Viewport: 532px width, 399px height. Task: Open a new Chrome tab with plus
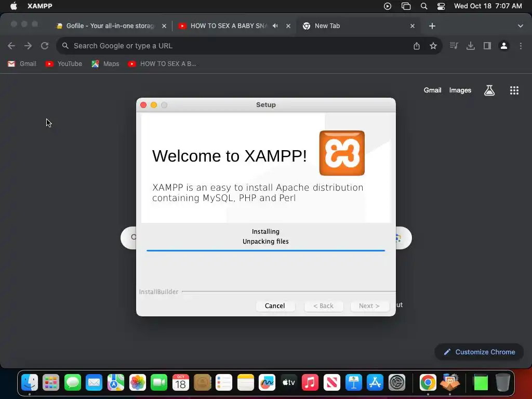(432, 26)
